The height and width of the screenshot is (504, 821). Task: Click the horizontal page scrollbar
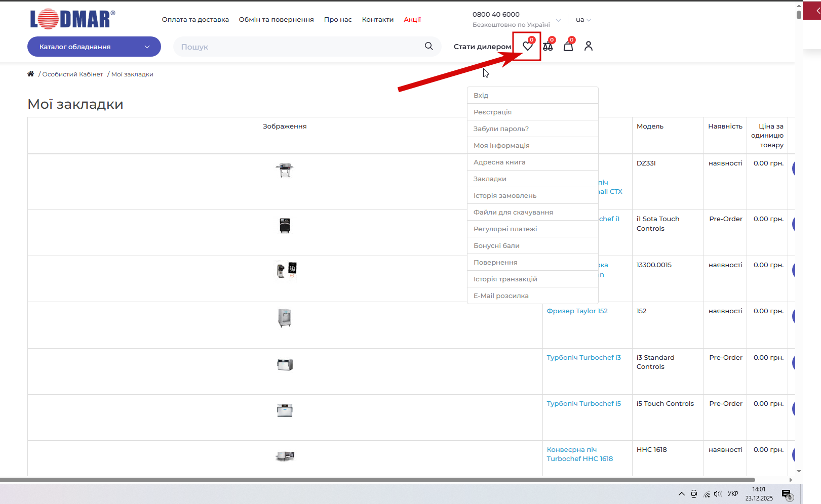377,480
